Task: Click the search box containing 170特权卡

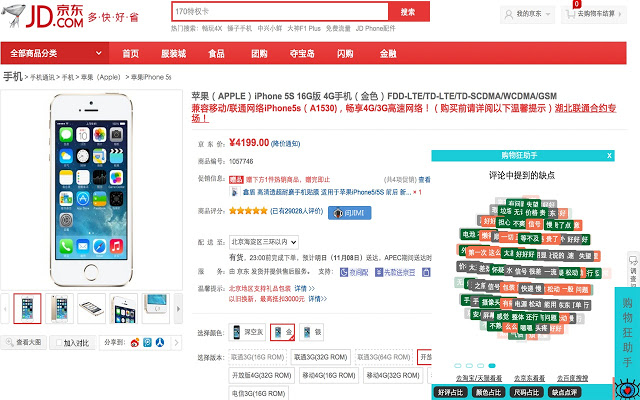Action: click(280, 12)
